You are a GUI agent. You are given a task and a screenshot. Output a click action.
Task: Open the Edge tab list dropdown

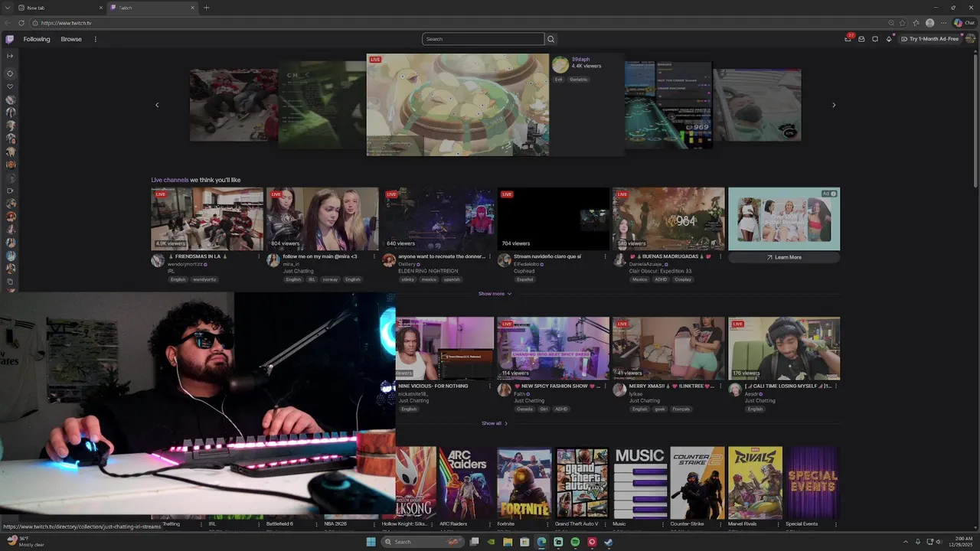[x=8, y=8]
